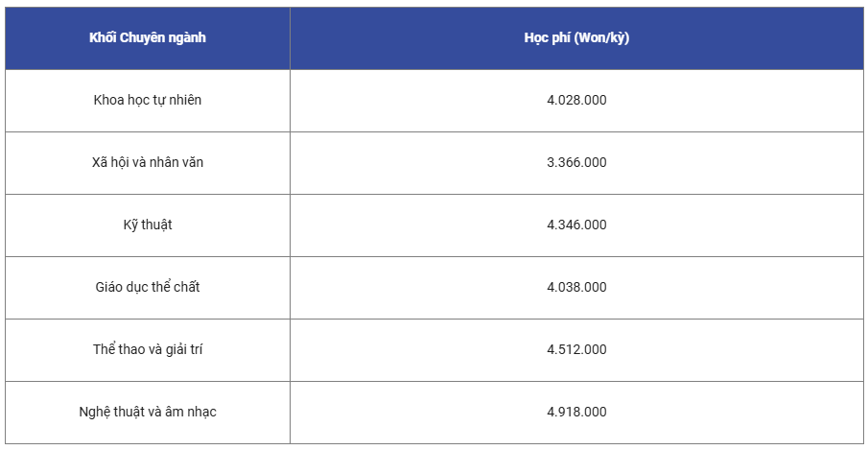Select the 4.038.000 tuition value
The width and height of the screenshot is (868, 450).
(576, 287)
